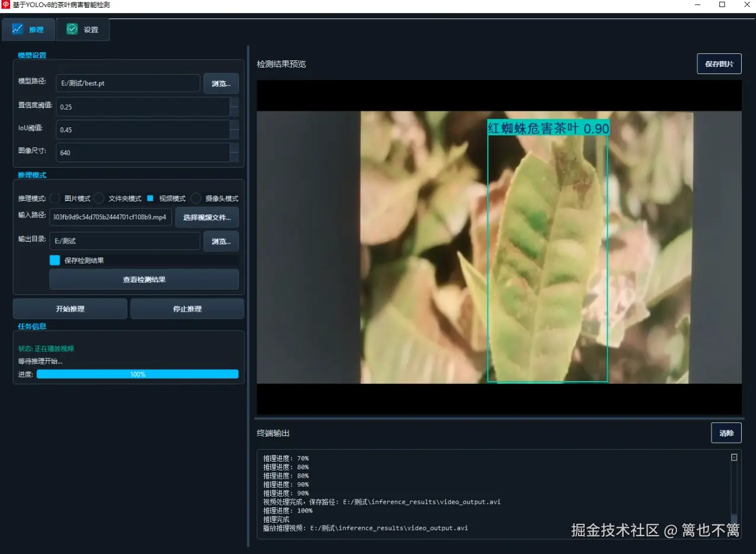Toggle 保存检测结果 checkbox
This screenshot has height=554, width=756.
point(55,260)
